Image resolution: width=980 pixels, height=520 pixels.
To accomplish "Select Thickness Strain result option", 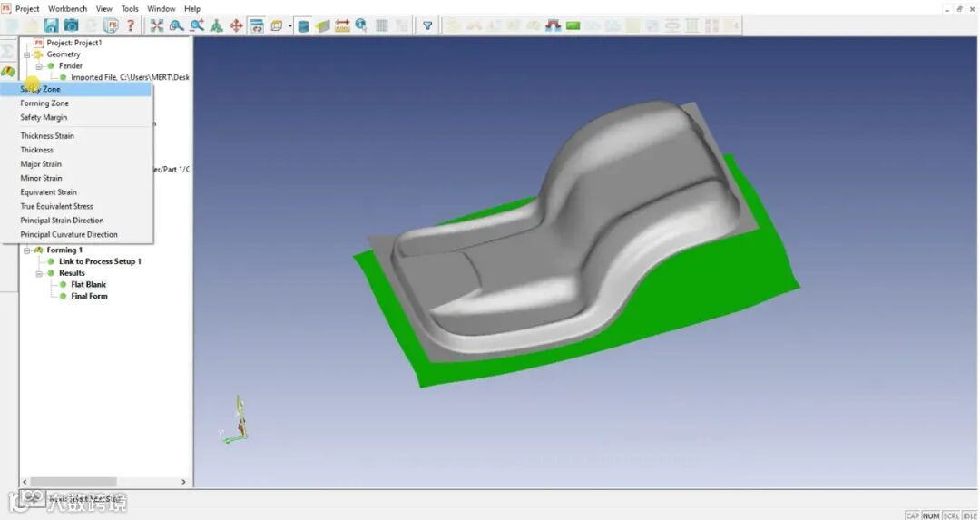I will (76, 135).
